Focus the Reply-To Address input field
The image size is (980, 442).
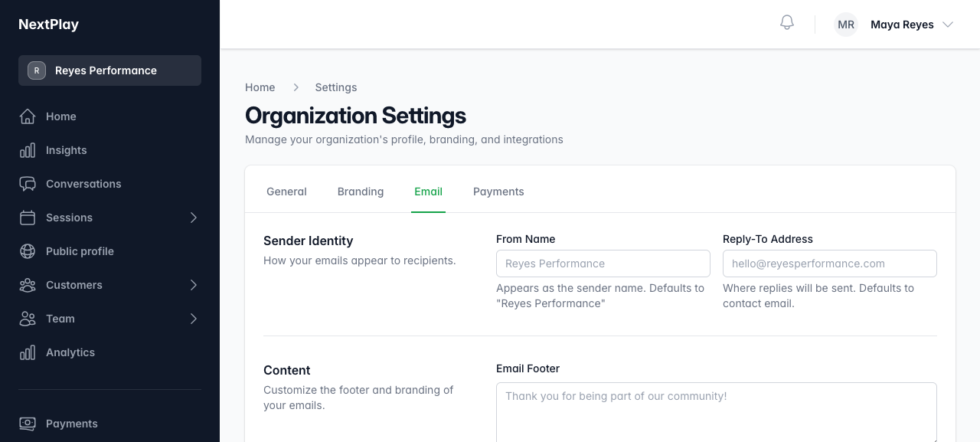click(830, 264)
